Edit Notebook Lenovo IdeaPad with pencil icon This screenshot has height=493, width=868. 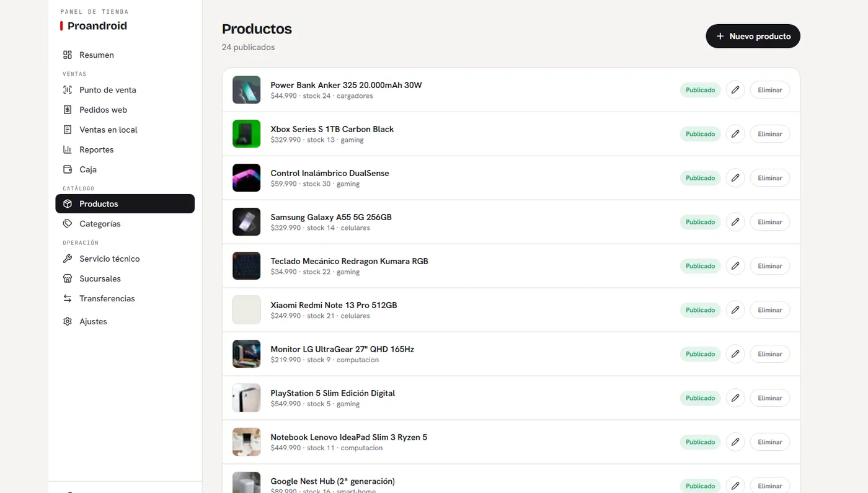pos(735,442)
